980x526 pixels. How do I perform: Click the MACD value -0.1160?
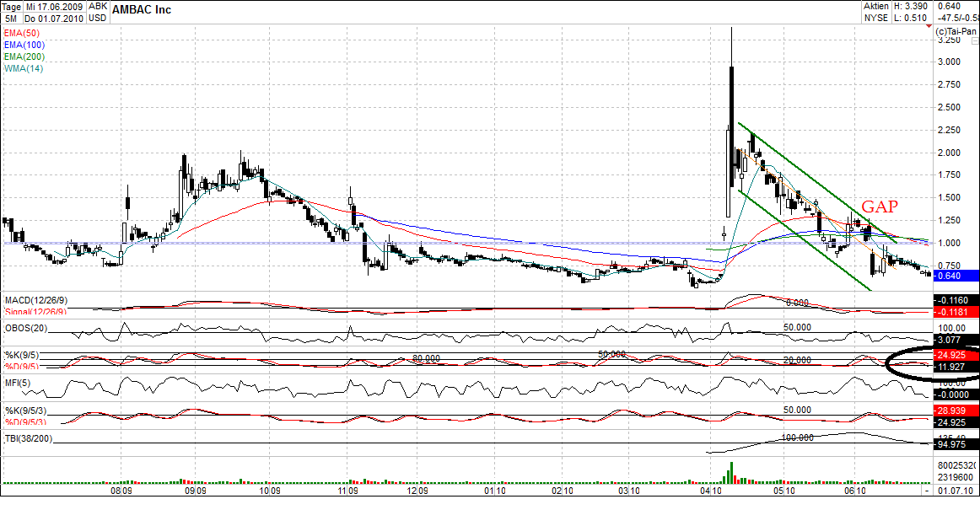(x=956, y=300)
